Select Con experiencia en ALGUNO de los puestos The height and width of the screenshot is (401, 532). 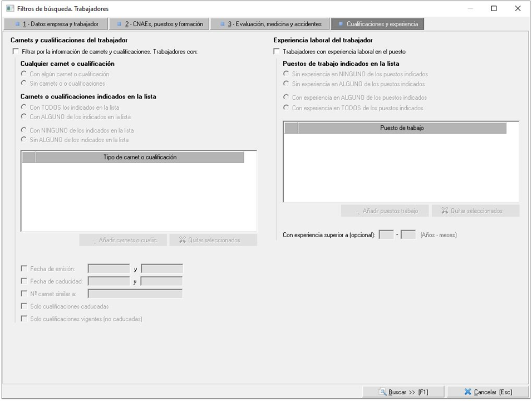286,97
